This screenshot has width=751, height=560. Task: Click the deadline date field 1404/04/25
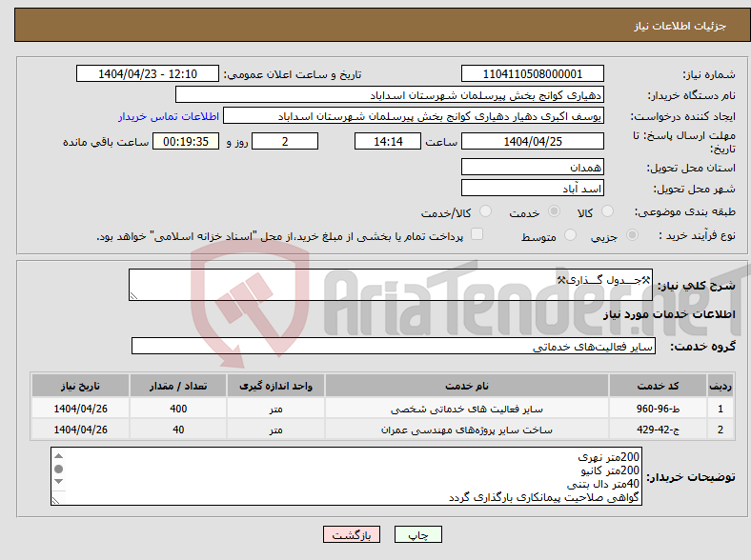coord(532,141)
